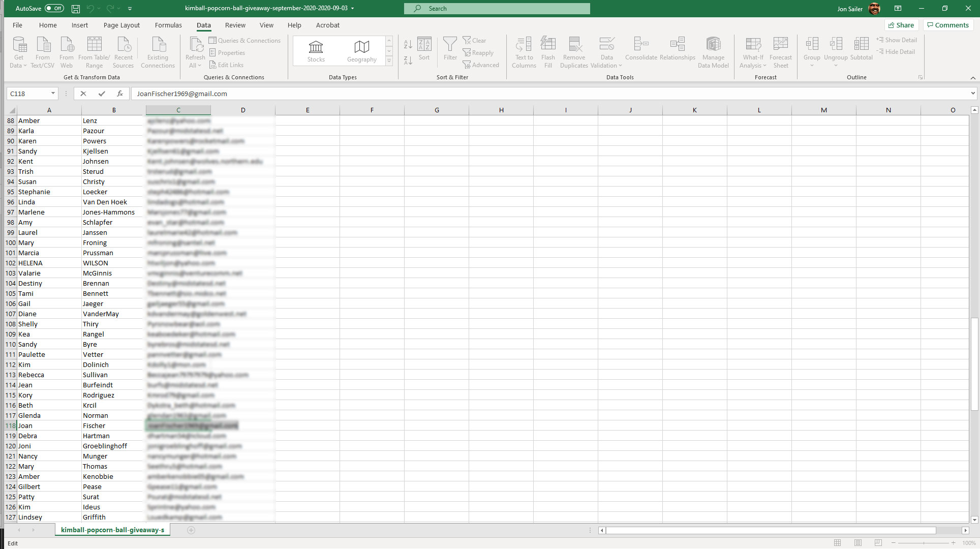980x549 pixels.
Task: Open the Name Box dropdown arrow
Action: [53, 94]
